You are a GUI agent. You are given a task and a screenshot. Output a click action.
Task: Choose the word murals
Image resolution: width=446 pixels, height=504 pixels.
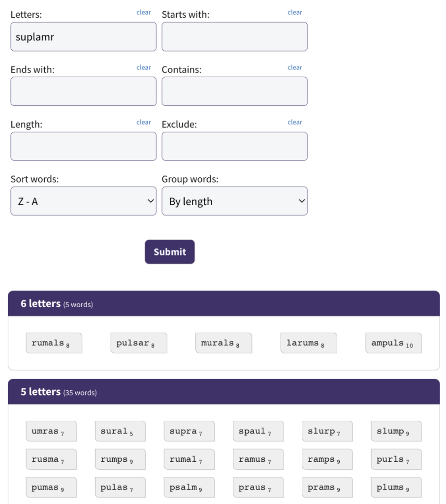223,343
